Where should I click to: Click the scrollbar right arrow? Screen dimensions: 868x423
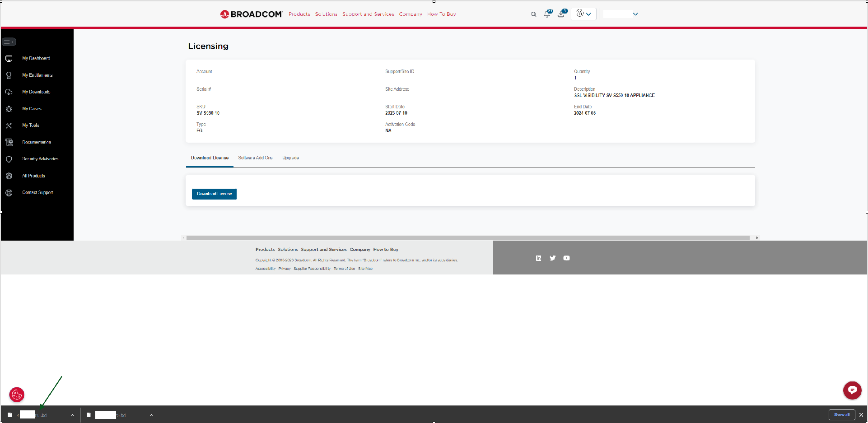[x=757, y=238]
